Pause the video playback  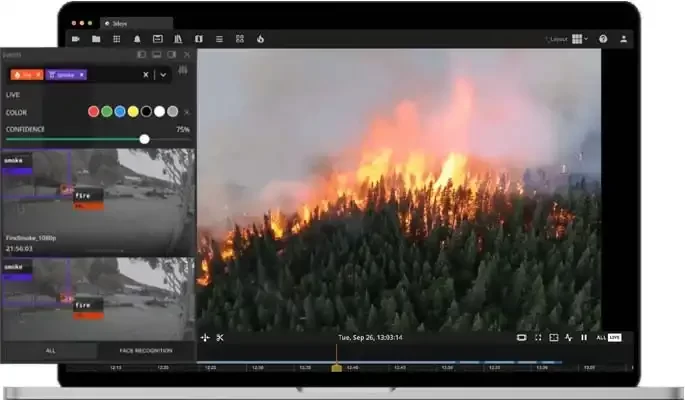[x=584, y=338]
